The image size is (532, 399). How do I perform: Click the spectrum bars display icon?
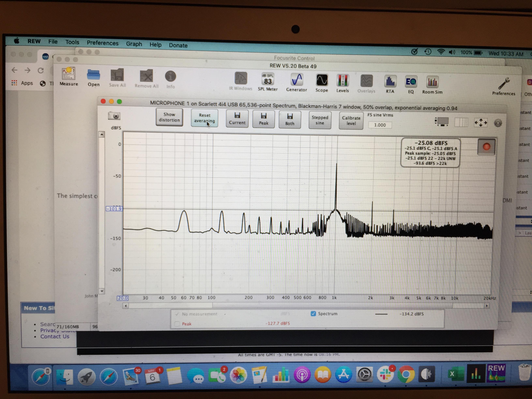pos(461,122)
